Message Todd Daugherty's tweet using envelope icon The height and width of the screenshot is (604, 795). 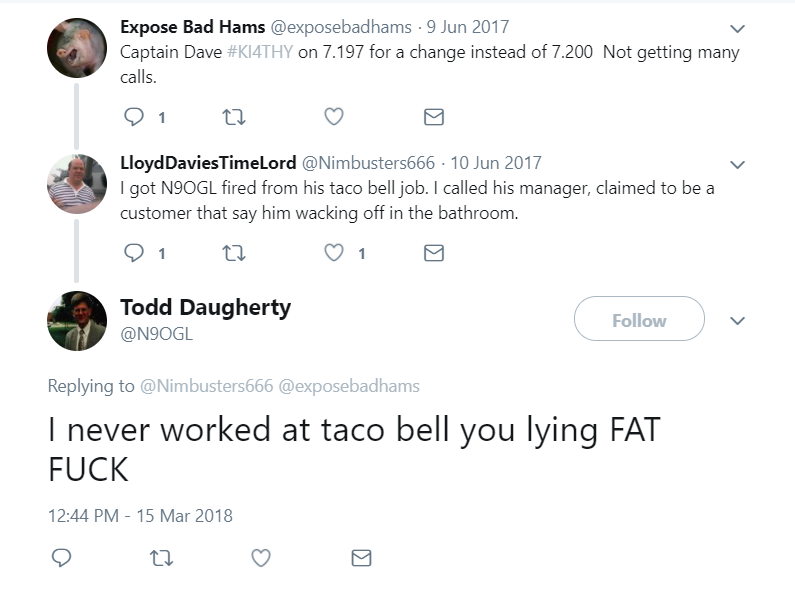click(x=361, y=558)
